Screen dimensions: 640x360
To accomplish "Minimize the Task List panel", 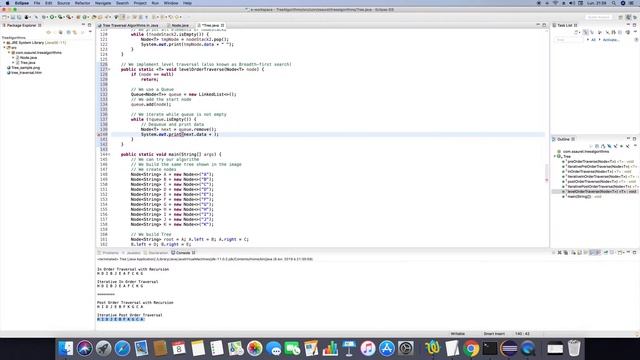I will click(x=628, y=25).
